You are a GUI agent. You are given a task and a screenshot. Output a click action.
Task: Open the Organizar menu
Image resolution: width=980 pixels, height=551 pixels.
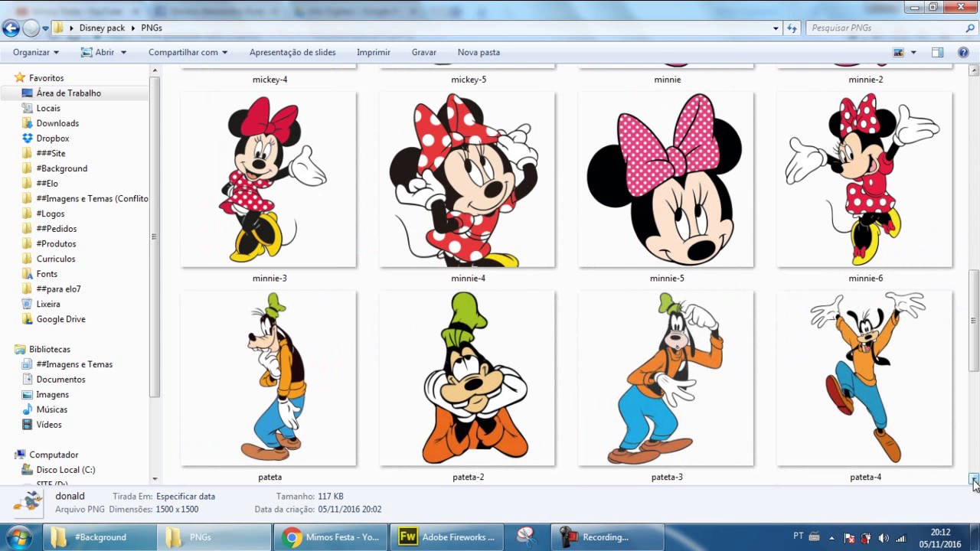coord(36,52)
